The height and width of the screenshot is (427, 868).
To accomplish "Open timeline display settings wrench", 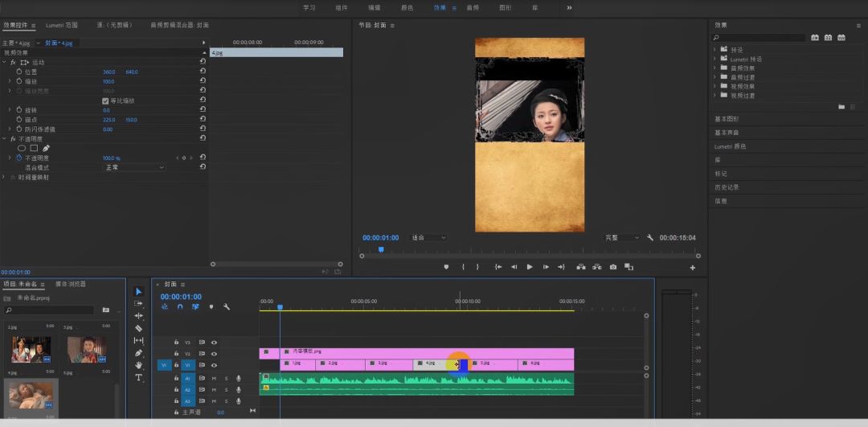I will tap(227, 306).
